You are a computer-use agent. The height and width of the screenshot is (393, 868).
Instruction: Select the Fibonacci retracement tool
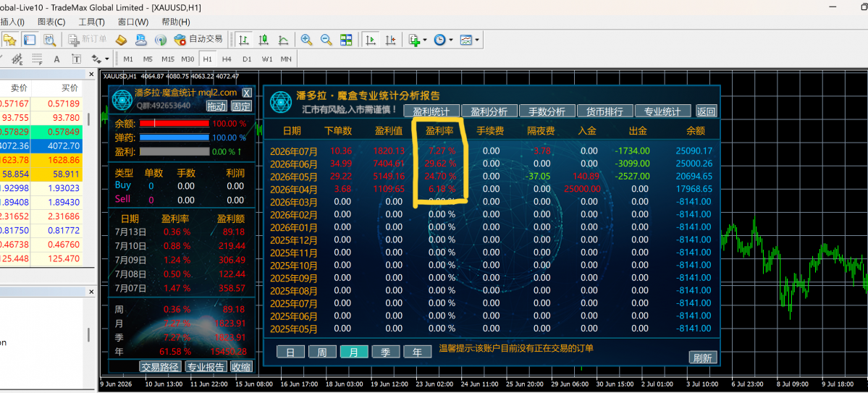36,59
